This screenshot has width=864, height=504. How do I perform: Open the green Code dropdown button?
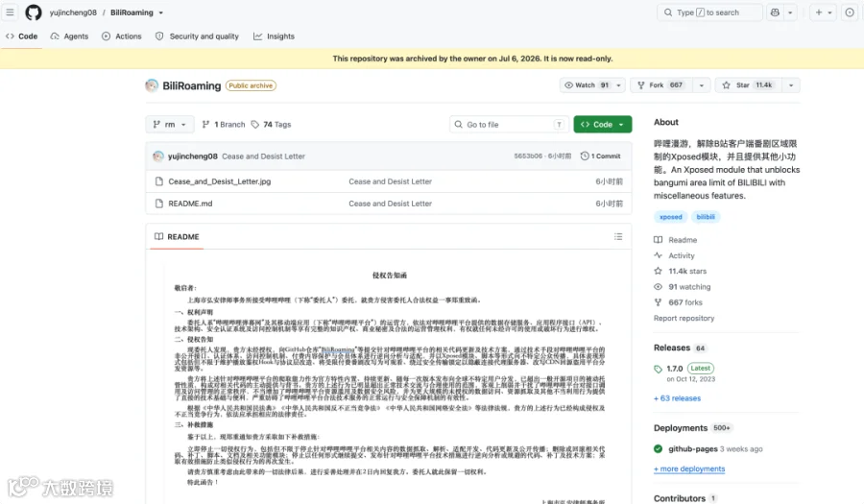tap(602, 125)
